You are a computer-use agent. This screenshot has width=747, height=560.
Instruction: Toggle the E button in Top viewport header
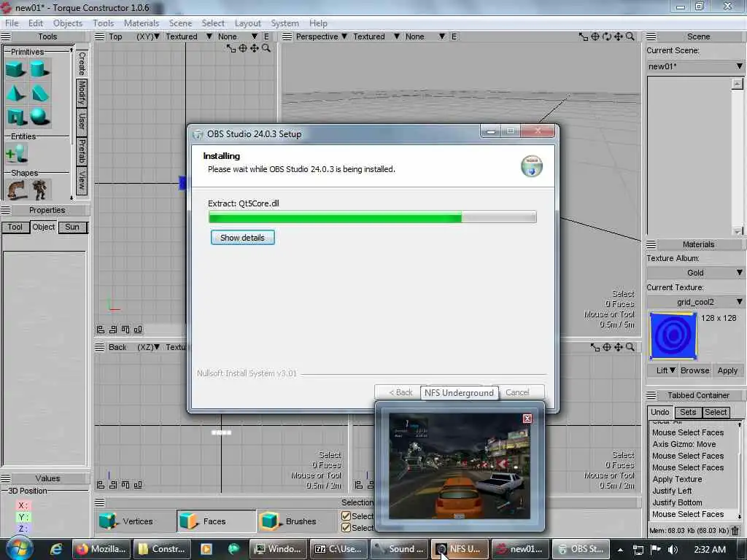(x=266, y=36)
